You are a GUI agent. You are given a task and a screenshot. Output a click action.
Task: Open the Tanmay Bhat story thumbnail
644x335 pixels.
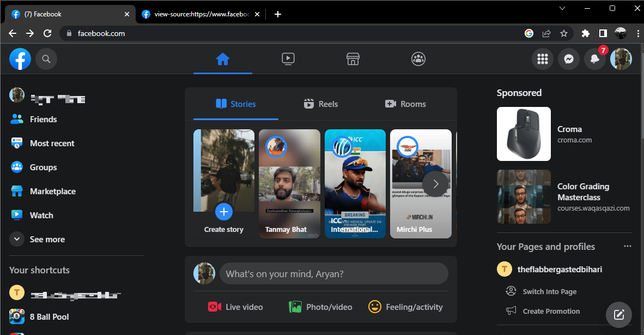click(x=289, y=184)
